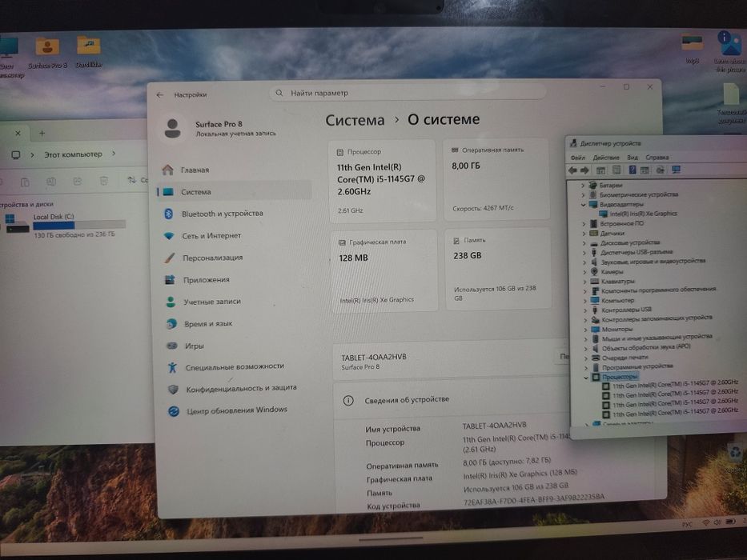Click the Система breadcrumb link
Image resolution: width=747 pixels, height=560 pixels.
(x=355, y=120)
